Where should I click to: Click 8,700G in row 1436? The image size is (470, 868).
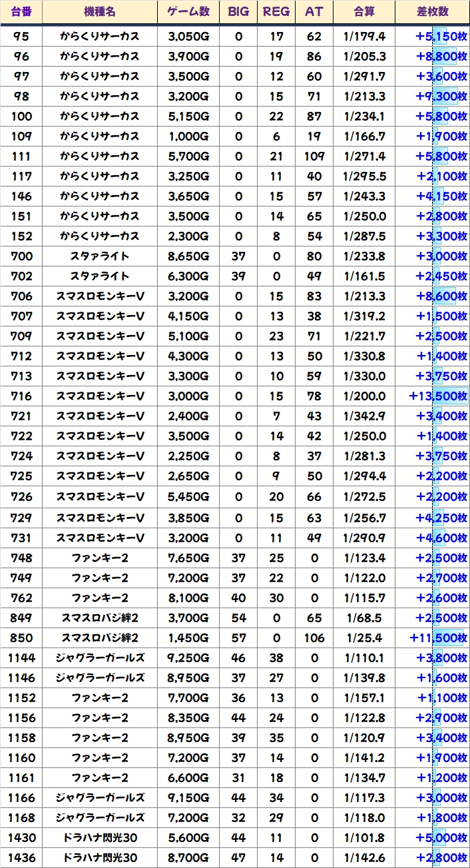[x=188, y=857]
